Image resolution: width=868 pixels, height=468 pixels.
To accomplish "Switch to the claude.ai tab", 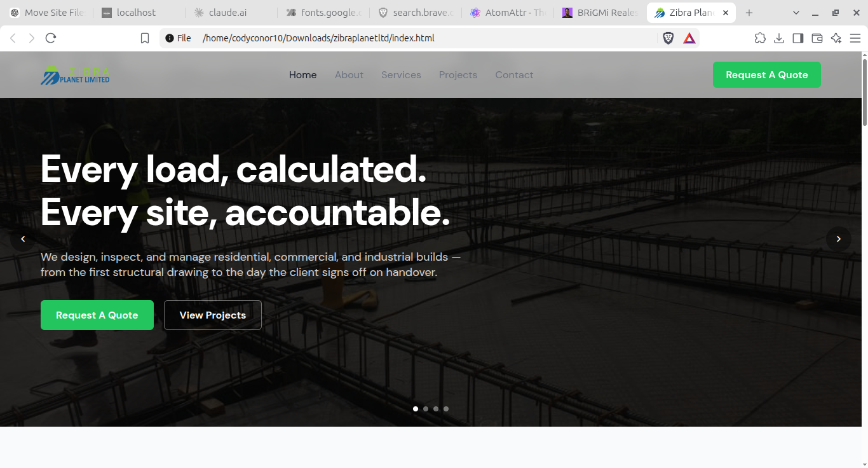I will pos(231,13).
